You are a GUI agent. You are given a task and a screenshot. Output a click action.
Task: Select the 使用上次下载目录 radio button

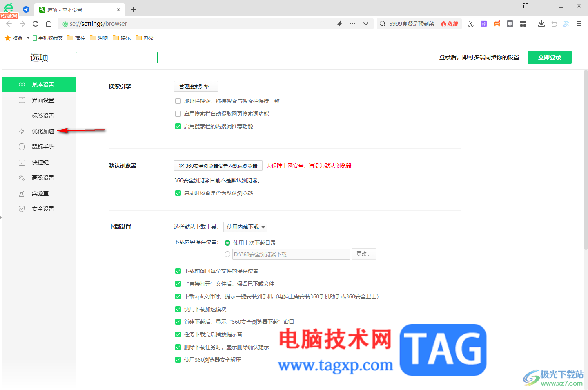click(227, 243)
